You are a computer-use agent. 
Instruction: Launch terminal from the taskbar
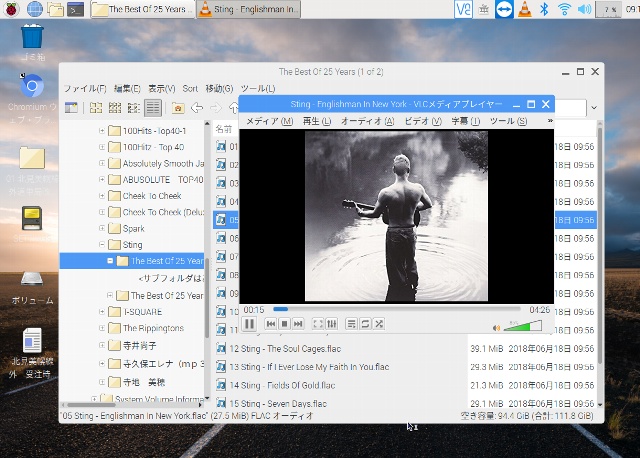click(x=76, y=9)
